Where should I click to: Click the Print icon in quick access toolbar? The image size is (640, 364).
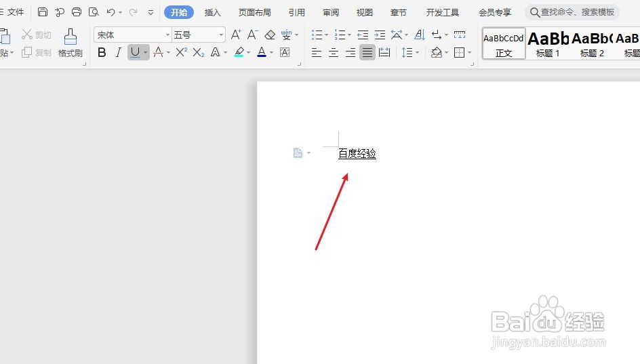click(x=77, y=12)
